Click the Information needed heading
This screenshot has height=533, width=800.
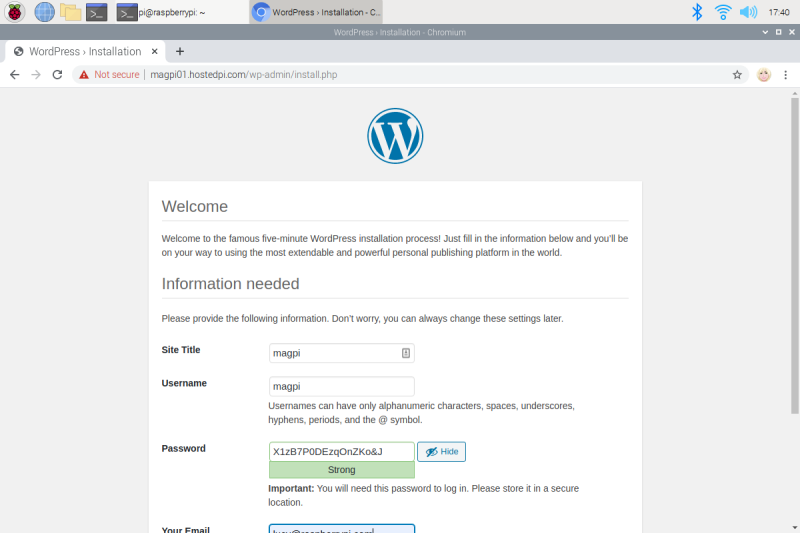[230, 284]
